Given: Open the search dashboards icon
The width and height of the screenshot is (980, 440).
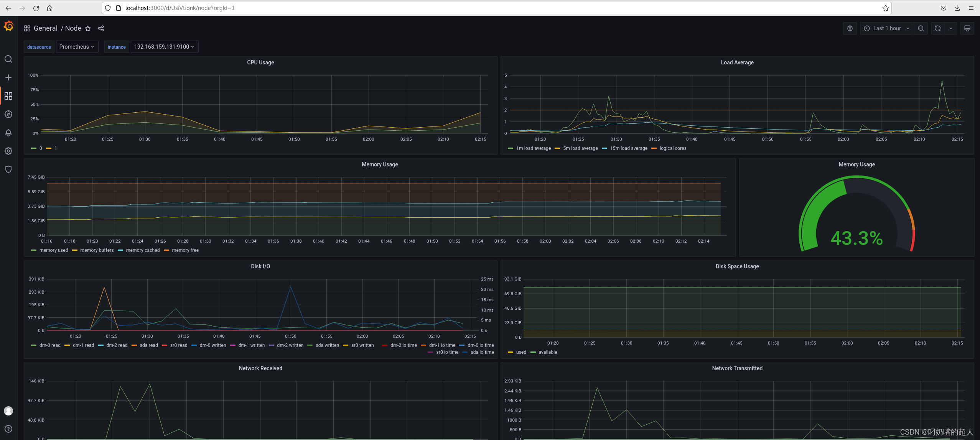Looking at the screenshot, I should pyautogui.click(x=9, y=59).
